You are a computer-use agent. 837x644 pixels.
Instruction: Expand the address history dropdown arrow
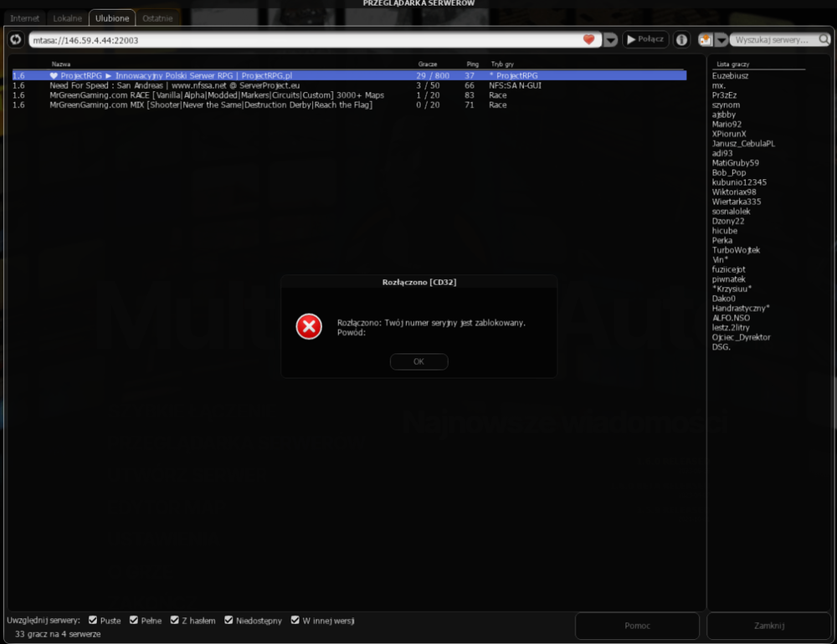coord(610,40)
